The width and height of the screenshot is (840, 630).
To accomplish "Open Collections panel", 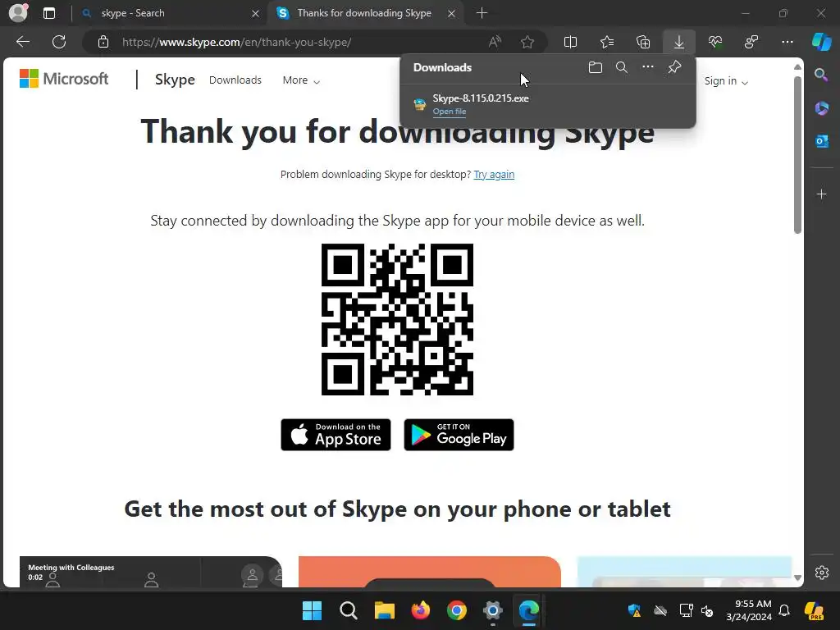I will pos(643,42).
